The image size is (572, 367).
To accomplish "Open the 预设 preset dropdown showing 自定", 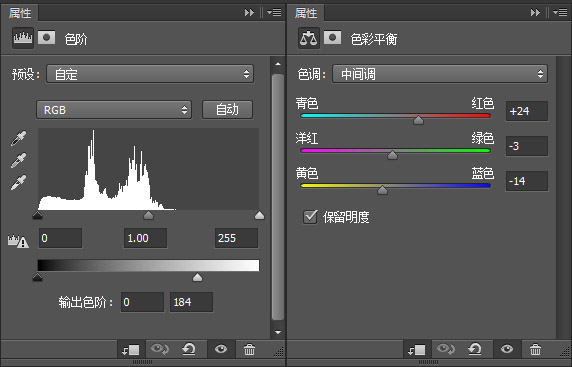I will click(x=150, y=74).
